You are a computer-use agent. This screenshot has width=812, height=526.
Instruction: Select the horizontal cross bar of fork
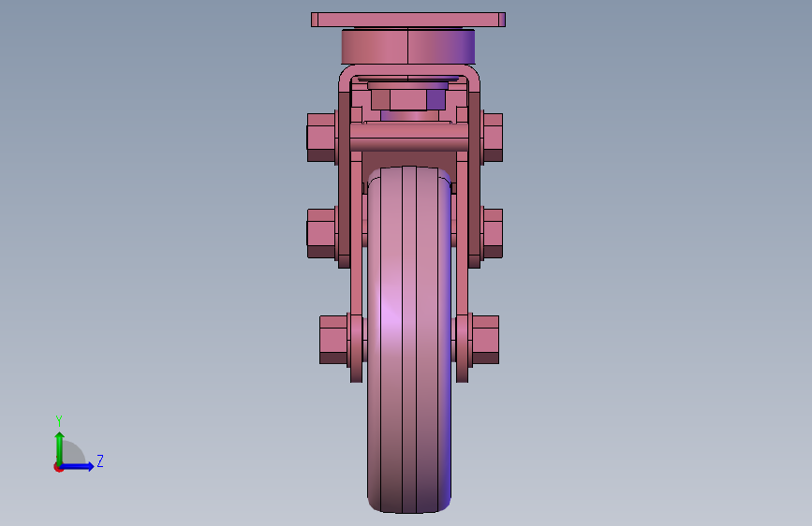[x=409, y=138]
